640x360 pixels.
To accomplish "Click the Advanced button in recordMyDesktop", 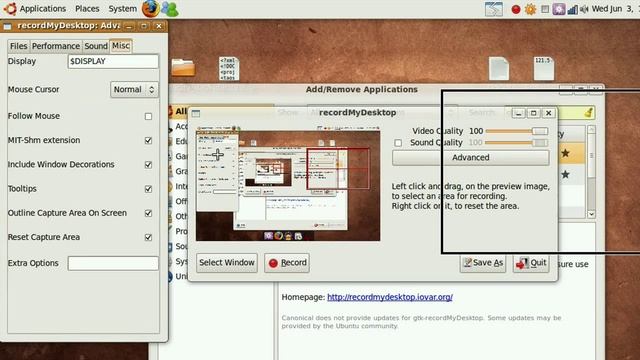I will 471,158.
